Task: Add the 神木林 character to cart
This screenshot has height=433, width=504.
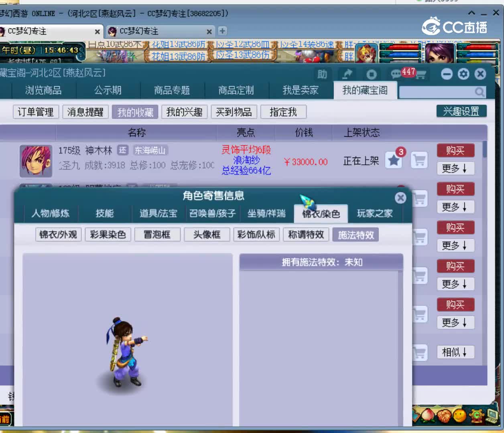Action: (x=419, y=160)
